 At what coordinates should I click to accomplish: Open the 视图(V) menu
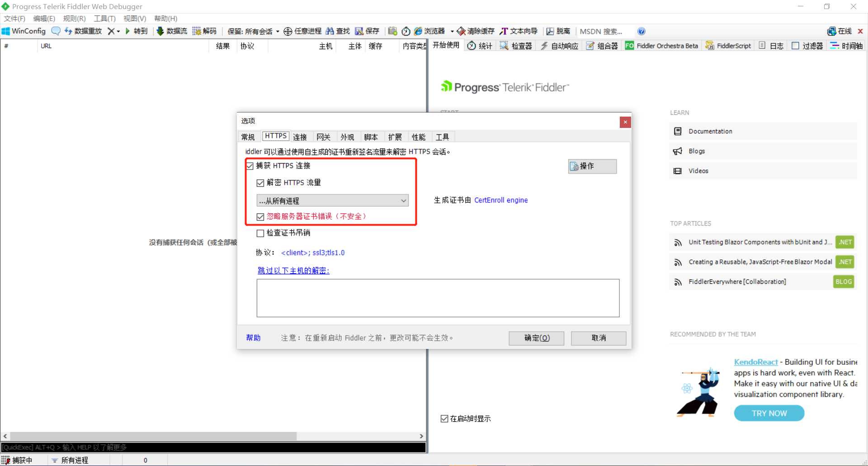135,19
